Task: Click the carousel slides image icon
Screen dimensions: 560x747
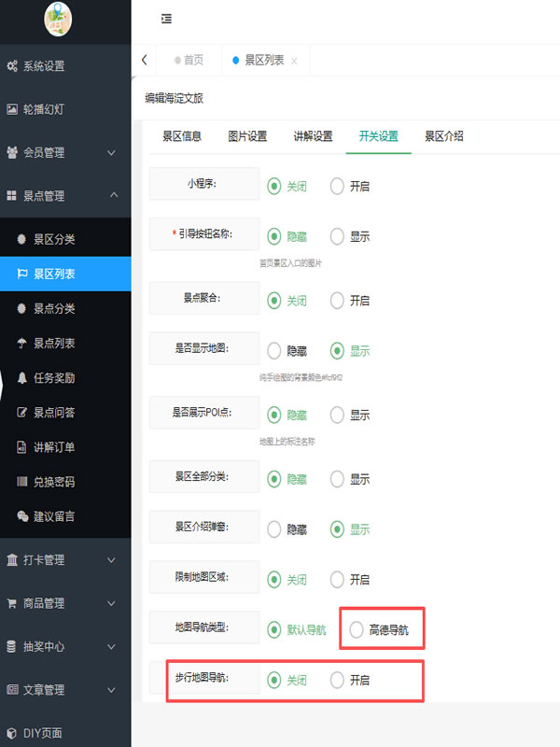Action: coord(12,109)
